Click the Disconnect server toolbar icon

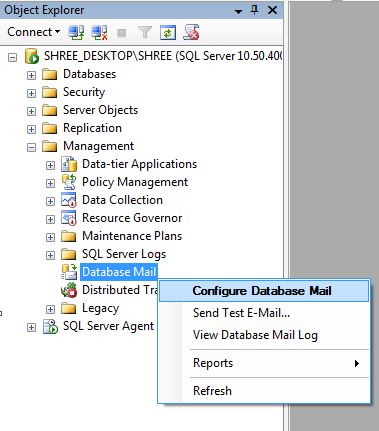99,33
